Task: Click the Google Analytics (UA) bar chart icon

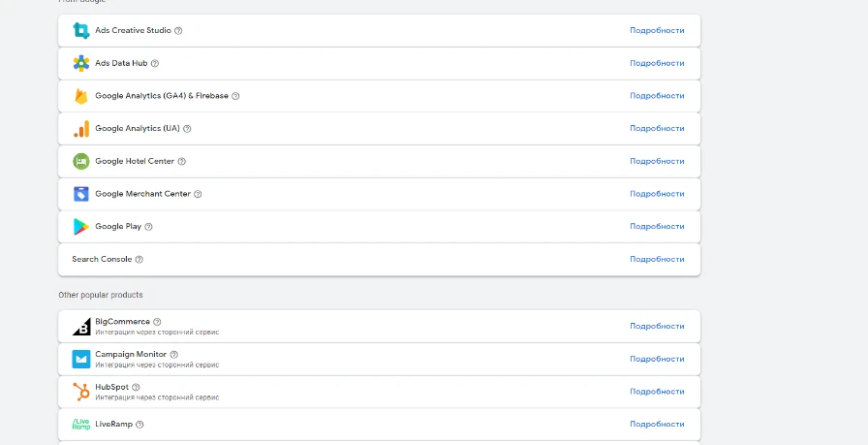Action: pyautogui.click(x=80, y=129)
